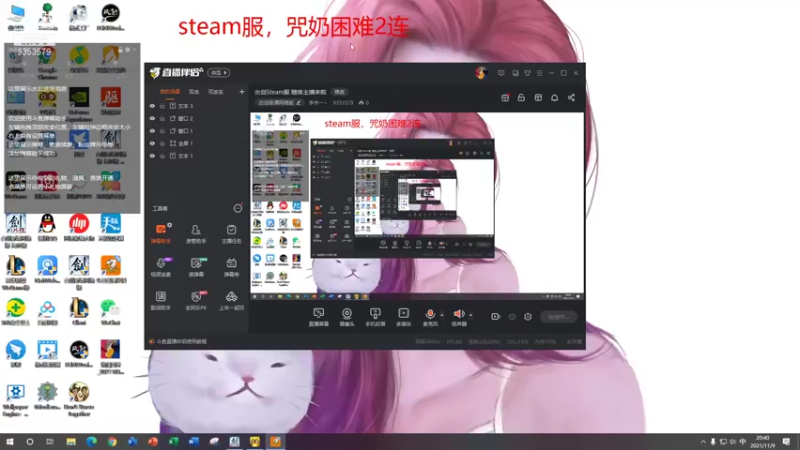
Task: Open the 弹幕助手 tool in the toolbox
Action: coord(161,233)
